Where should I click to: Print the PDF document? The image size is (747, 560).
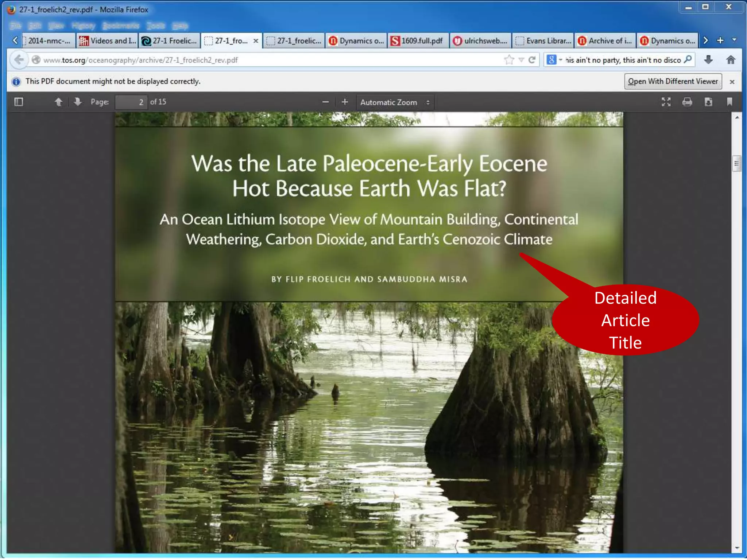pos(687,102)
